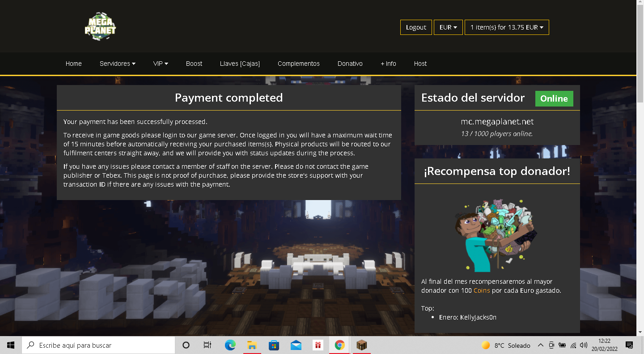Check the battery status tray icon
This screenshot has width=644, height=354.
[x=562, y=345]
